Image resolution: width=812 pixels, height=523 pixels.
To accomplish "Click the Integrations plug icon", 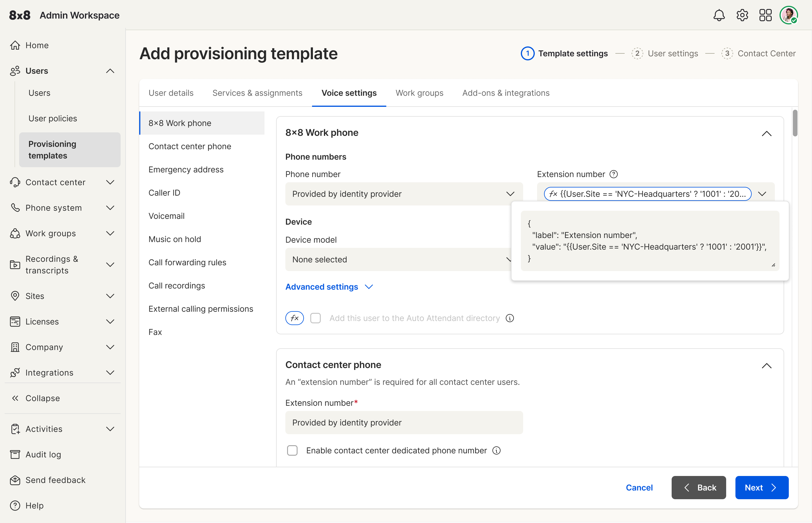I will 15,373.
